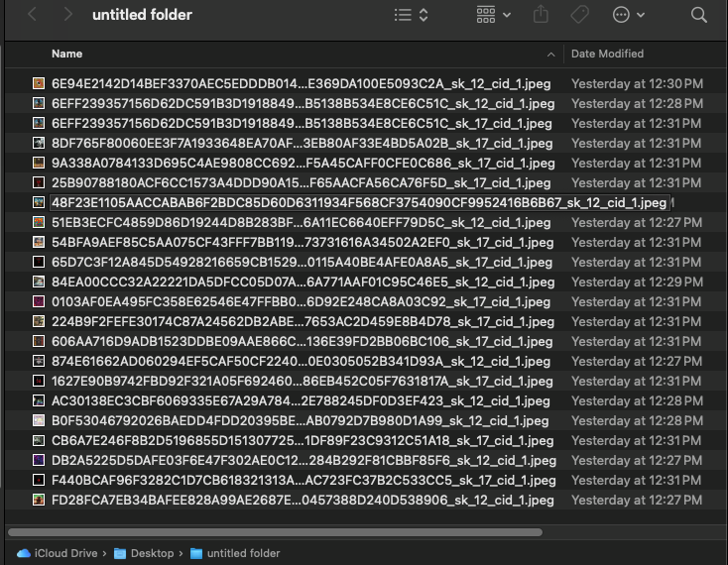728x565 pixels.
Task: Select file starting with 606AA716D9ADB152
Action: click(x=303, y=341)
